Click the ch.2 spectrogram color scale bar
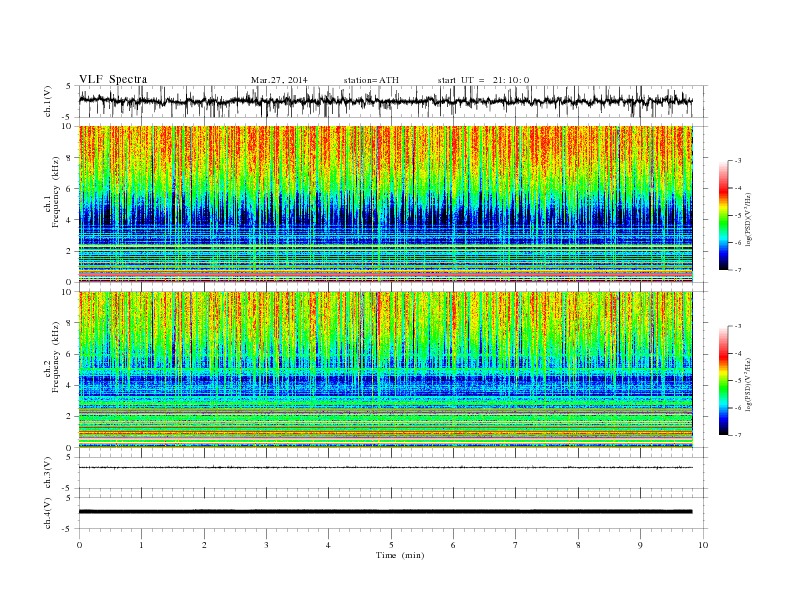This screenshot has width=792, height=612. [x=724, y=380]
